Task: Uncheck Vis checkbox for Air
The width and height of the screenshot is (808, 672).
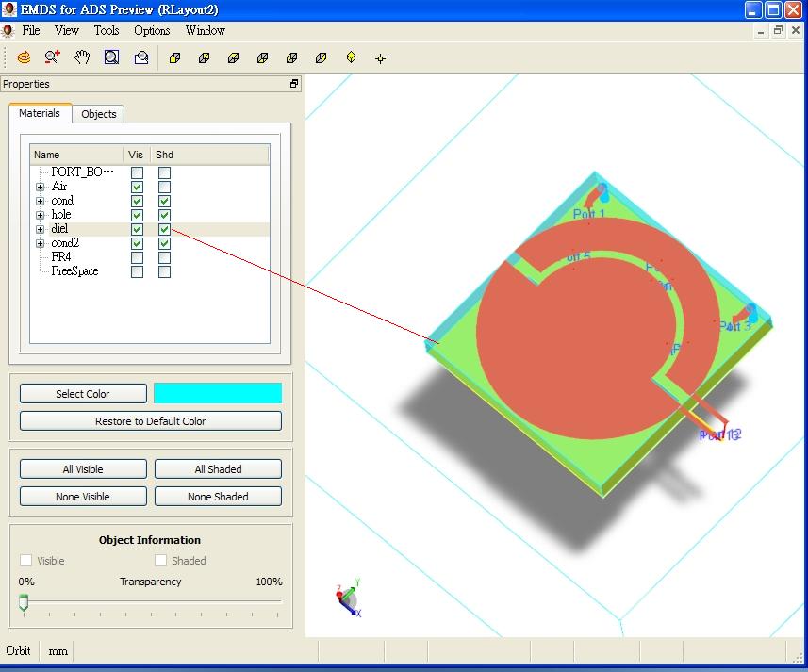Action: [x=137, y=187]
